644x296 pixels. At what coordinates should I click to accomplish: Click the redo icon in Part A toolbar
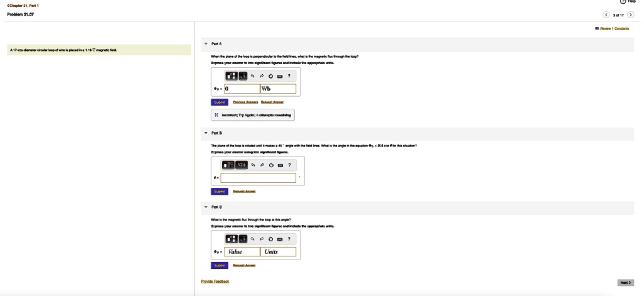pyautogui.click(x=262, y=76)
